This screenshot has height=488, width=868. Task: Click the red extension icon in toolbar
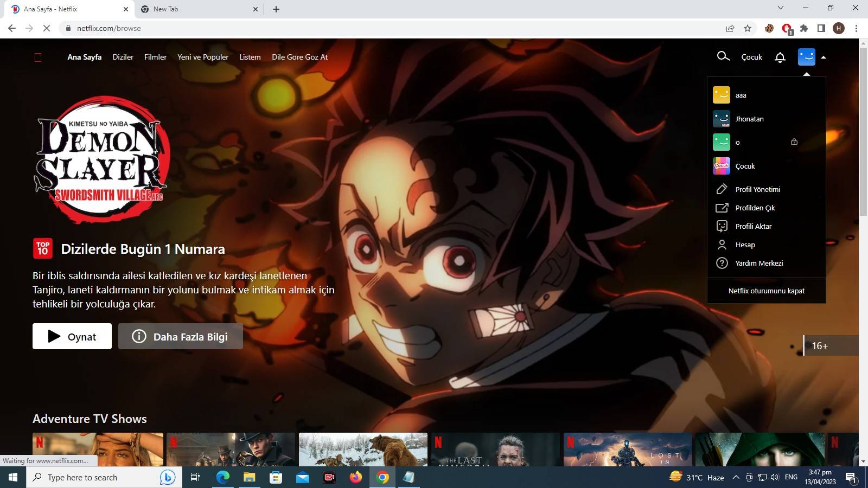[x=787, y=29]
